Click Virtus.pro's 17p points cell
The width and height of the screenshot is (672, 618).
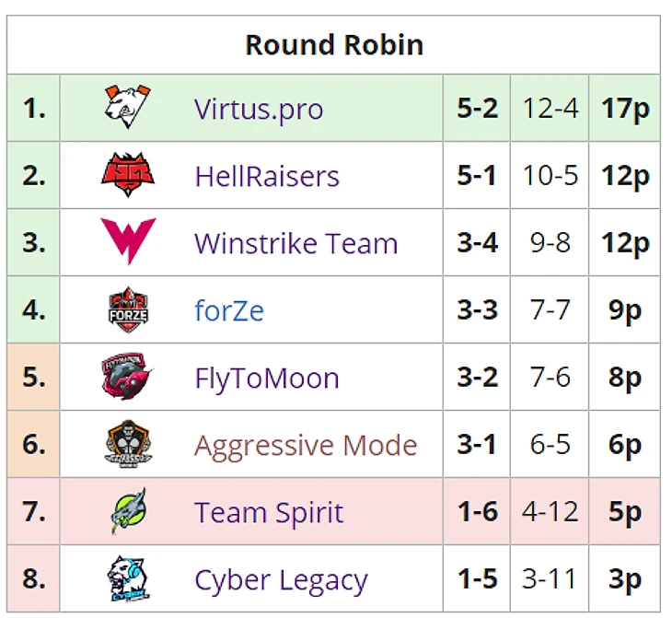[625, 109]
